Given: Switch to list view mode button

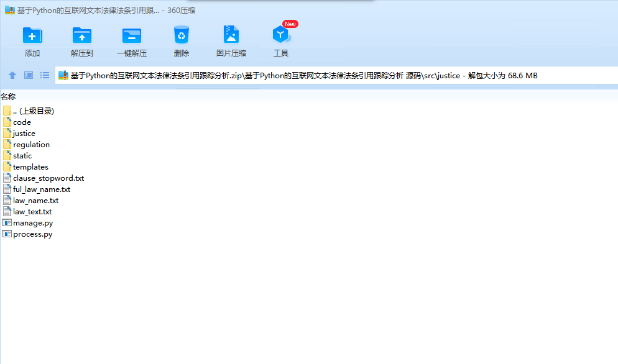Looking at the screenshot, I should [x=45, y=75].
